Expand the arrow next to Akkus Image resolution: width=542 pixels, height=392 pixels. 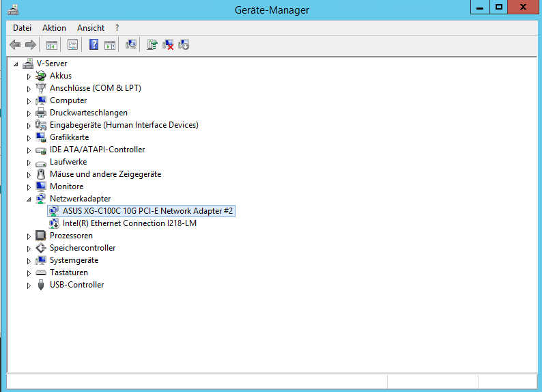coord(29,76)
